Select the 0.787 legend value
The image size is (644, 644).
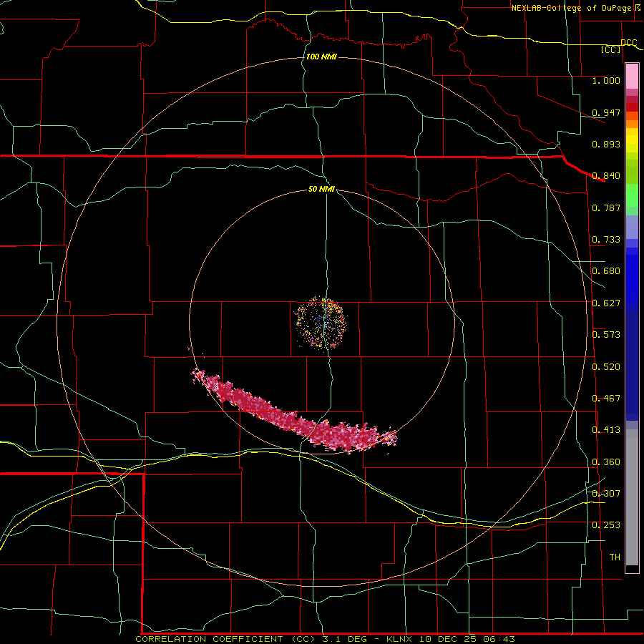[x=606, y=208]
